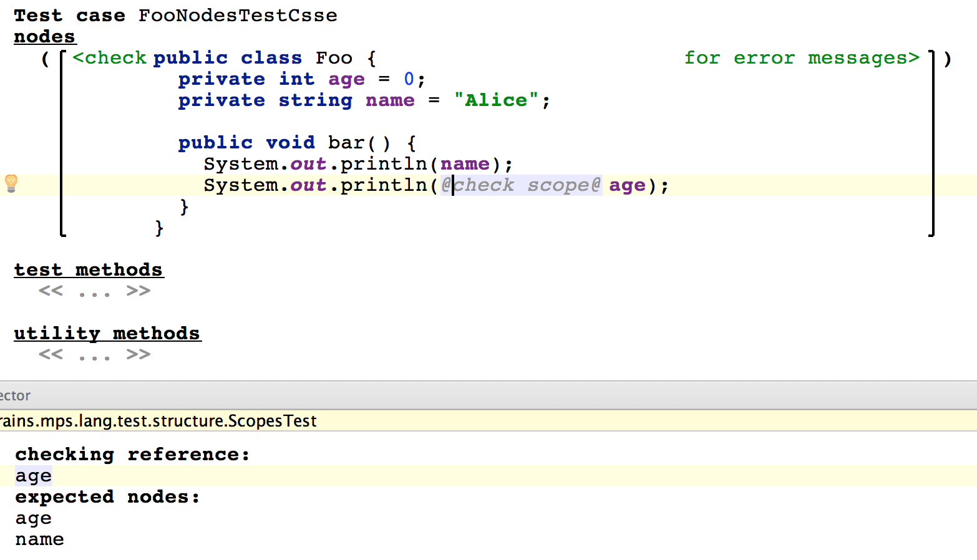The image size is (977, 560).
Task: Click the "Alice" string literal
Action: (x=497, y=100)
